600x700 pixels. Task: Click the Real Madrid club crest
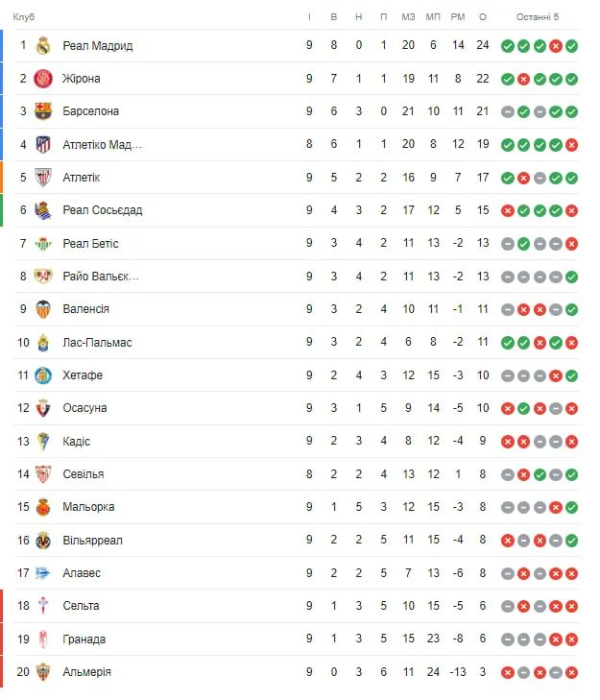42,45
